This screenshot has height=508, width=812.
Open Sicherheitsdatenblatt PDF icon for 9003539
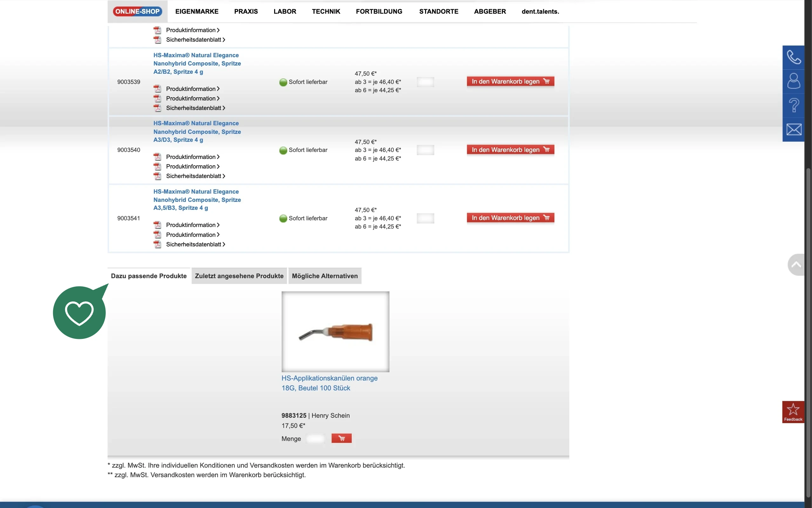coord(157,108)
